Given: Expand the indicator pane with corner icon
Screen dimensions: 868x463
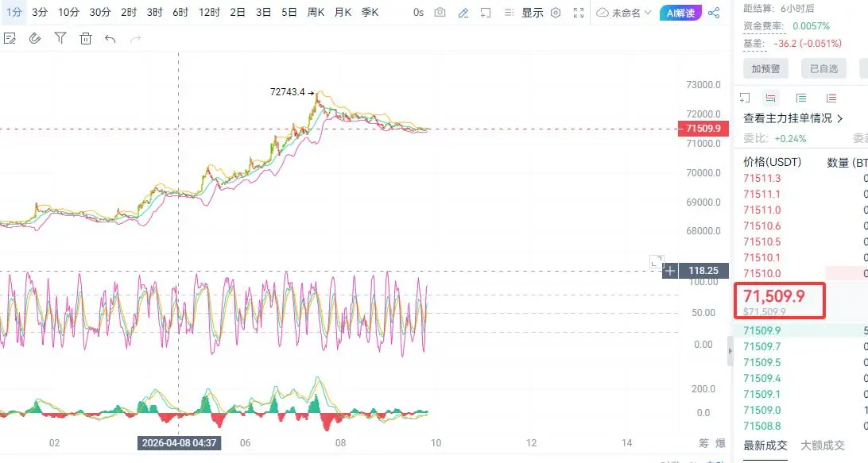Looking at the screenshot, I should (656, 261).
